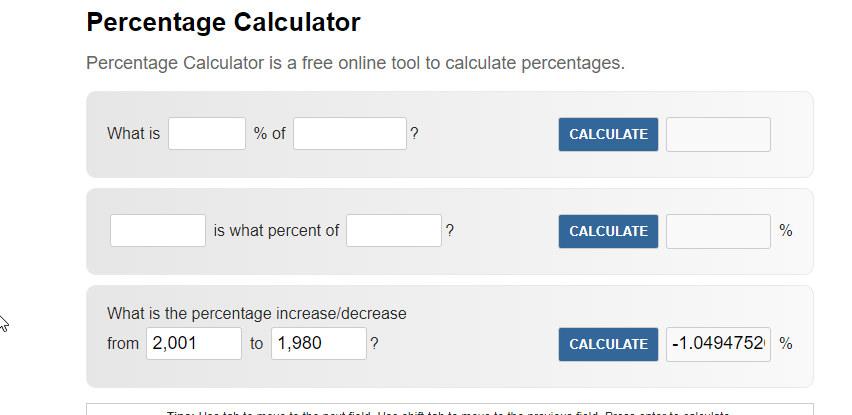Click the "is what percent of" label text
The image size is (852, 415).
point(276,231)
